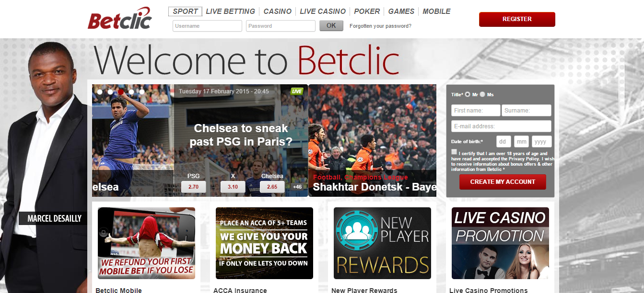Open the ACCA money back banner

point(264,243)
